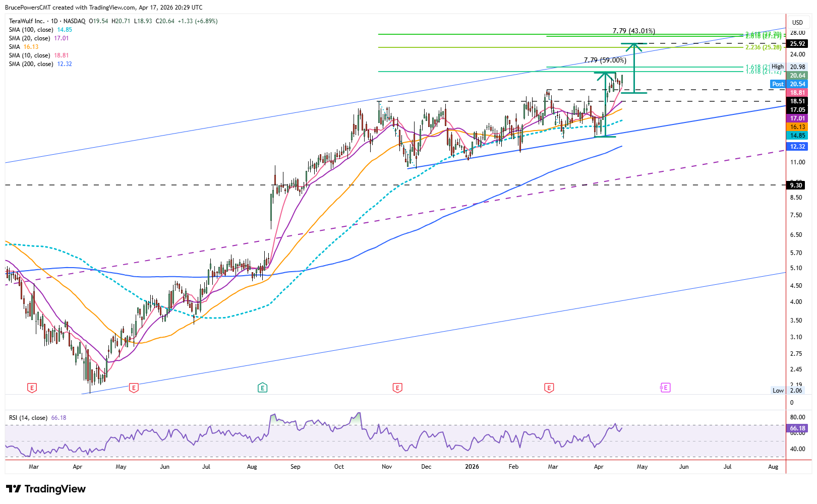Click the Low 2.06 price label
This screenshot has height=504, width=817.
788,391
